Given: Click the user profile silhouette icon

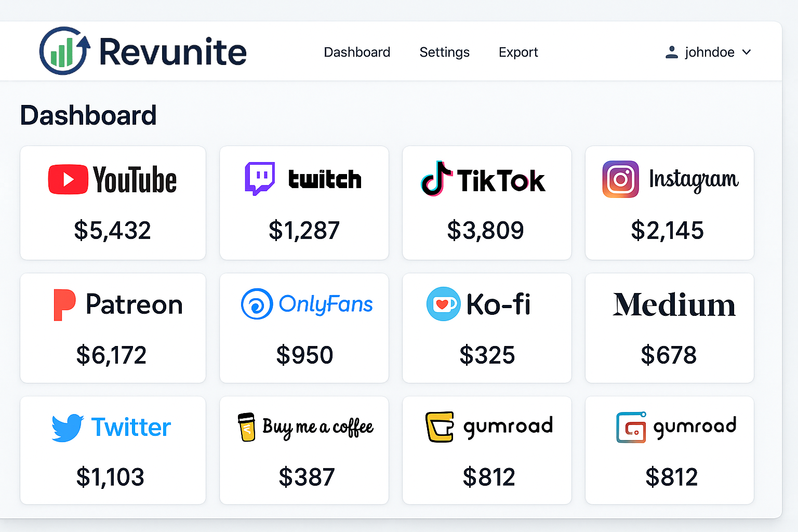Looking at the screenshot, I should 671,52.
